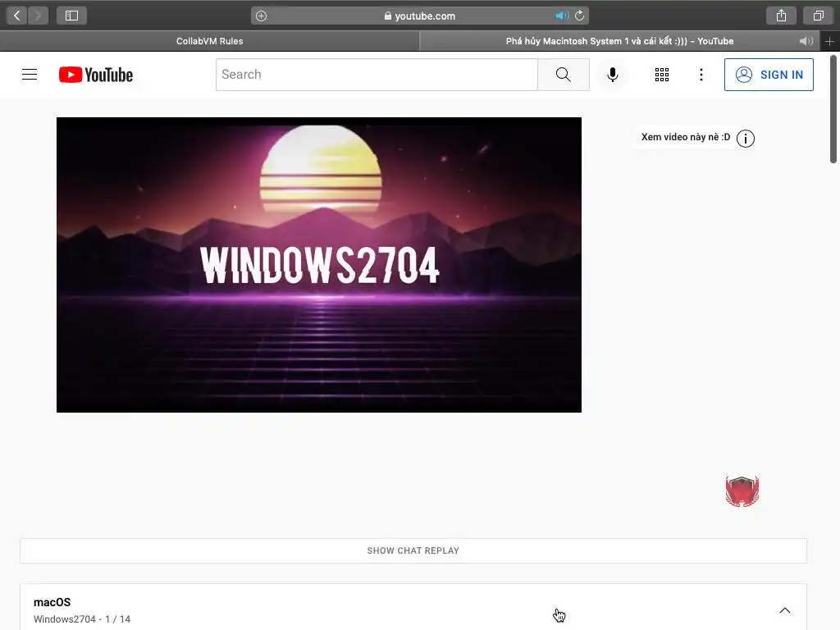Click the plus icon in address bar
The width and height of the screenshot is (840, 630).
click(x=261, y=16)
